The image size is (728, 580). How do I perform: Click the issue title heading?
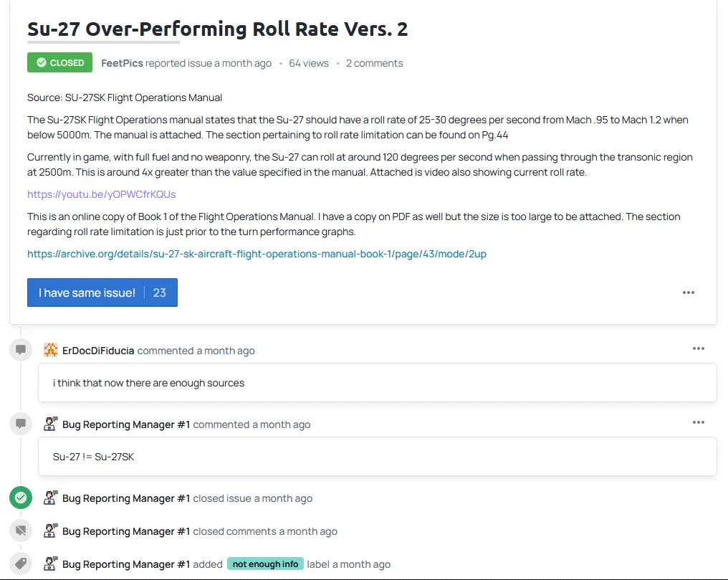point(217,29)
